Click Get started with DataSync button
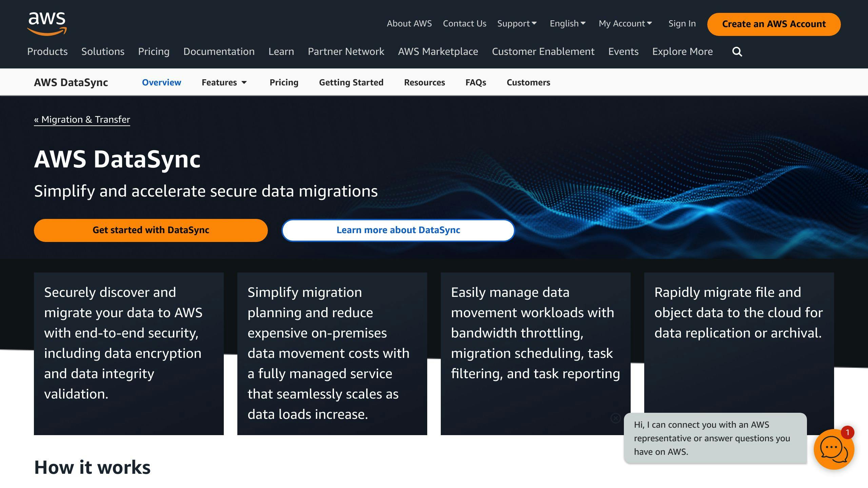868x488 pixels. pos(151,229)
